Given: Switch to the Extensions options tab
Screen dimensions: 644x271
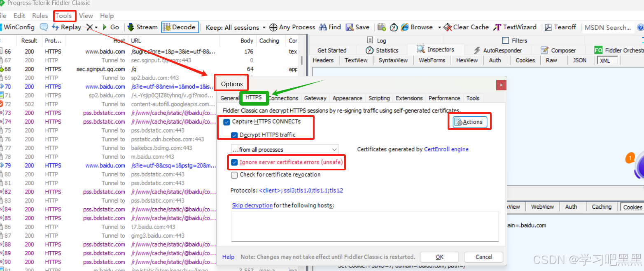Looking at the screenshot, I should [x=409, y=98].
